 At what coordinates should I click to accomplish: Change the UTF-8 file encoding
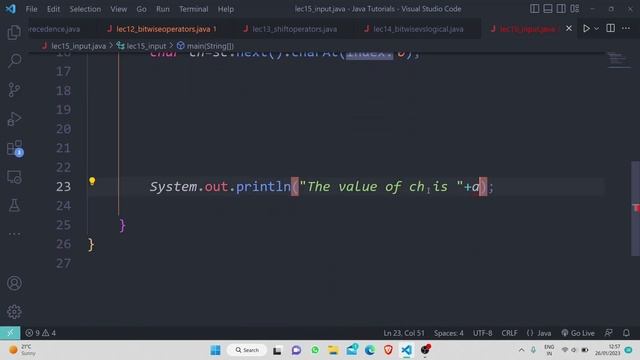pos(482,333)
